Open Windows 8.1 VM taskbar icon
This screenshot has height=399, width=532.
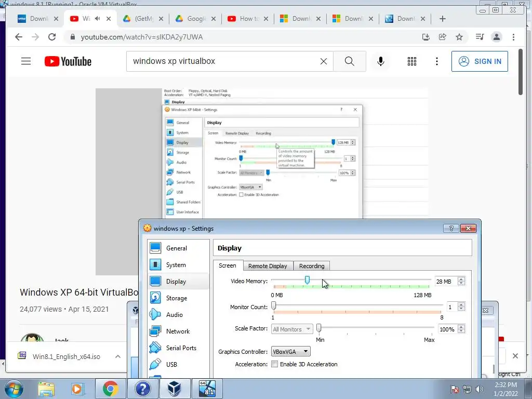207,389
